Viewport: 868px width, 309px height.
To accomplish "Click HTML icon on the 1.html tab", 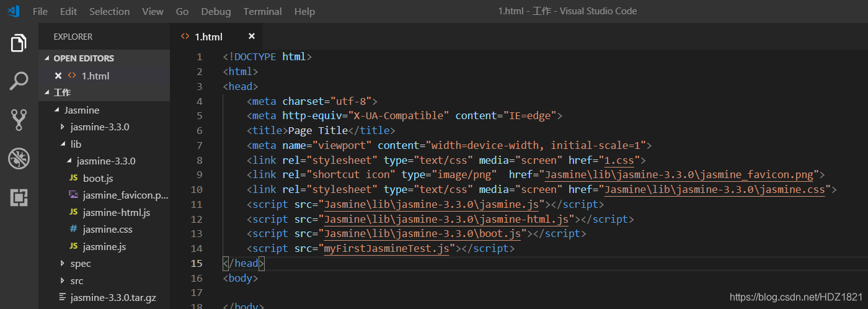I will pyautogui.click(x=185, y=37).
